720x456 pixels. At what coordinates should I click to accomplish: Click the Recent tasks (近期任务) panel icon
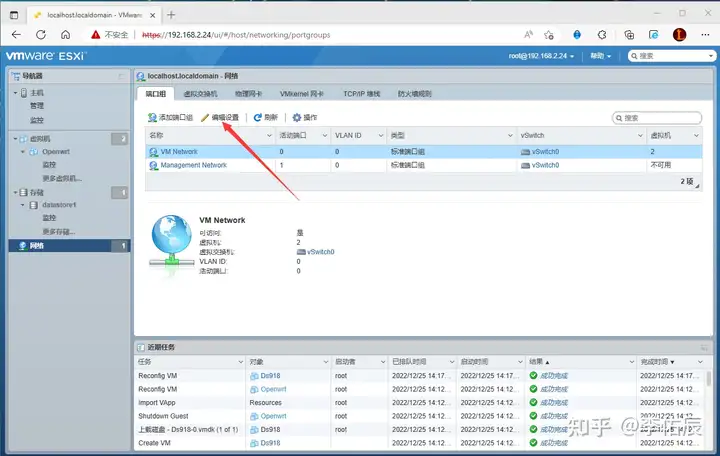141,347
